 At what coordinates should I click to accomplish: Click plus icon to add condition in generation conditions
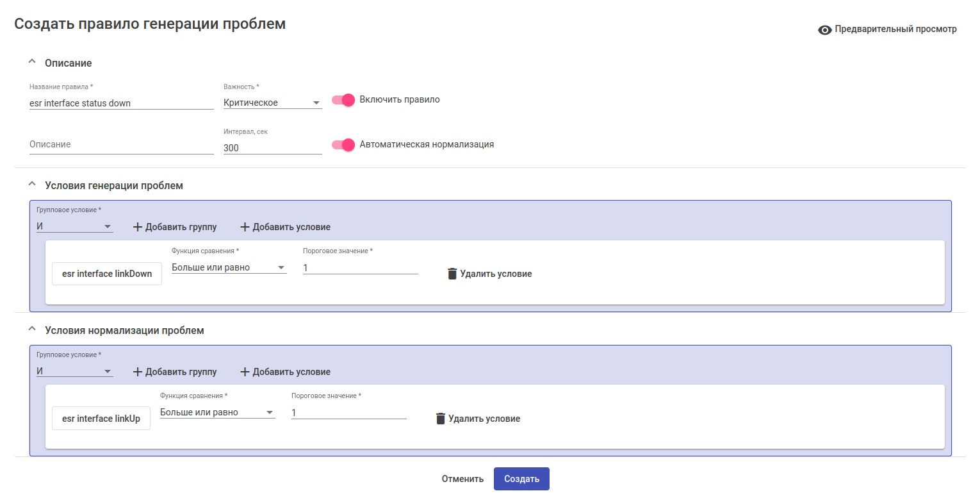click(244, 227)
